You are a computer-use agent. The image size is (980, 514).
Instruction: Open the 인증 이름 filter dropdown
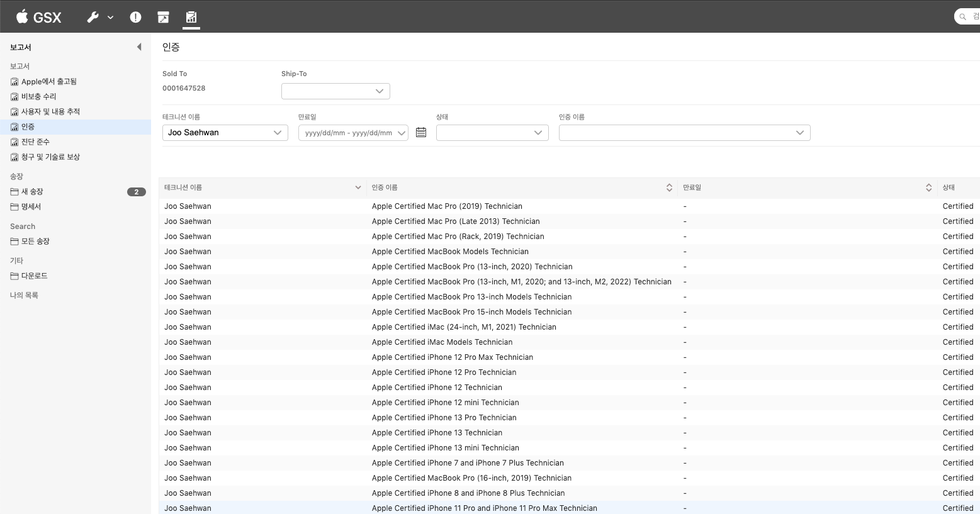[684, 133]
